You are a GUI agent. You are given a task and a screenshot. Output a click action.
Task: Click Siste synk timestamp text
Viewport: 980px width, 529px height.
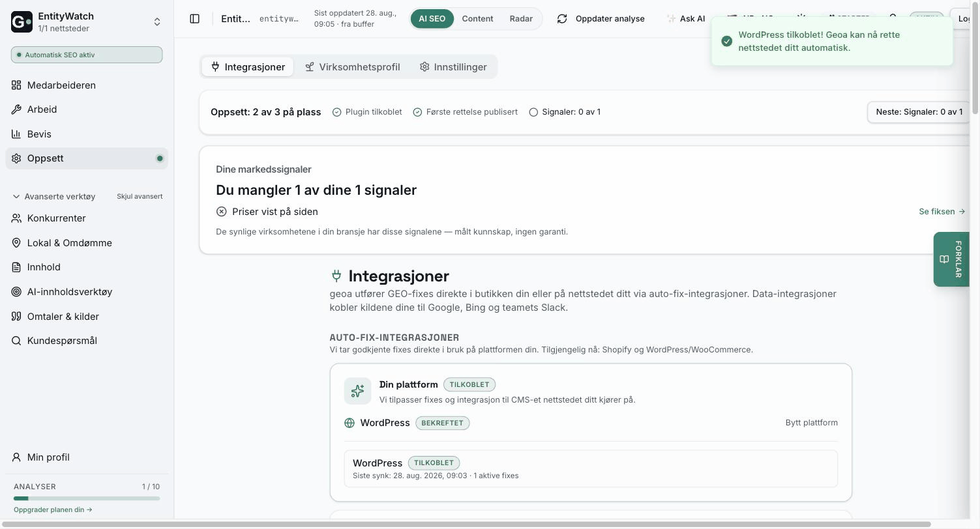pos(436,476)
